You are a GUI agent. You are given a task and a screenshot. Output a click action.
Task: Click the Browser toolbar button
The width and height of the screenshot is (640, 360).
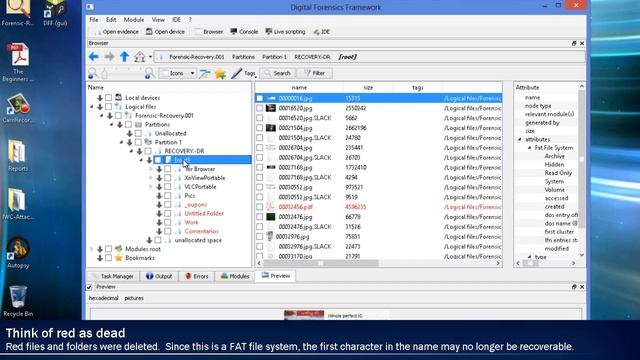[209, 32]
